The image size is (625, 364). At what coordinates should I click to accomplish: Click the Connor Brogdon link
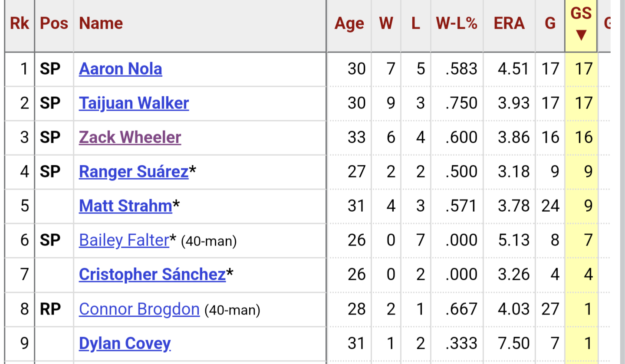point(139,309)
